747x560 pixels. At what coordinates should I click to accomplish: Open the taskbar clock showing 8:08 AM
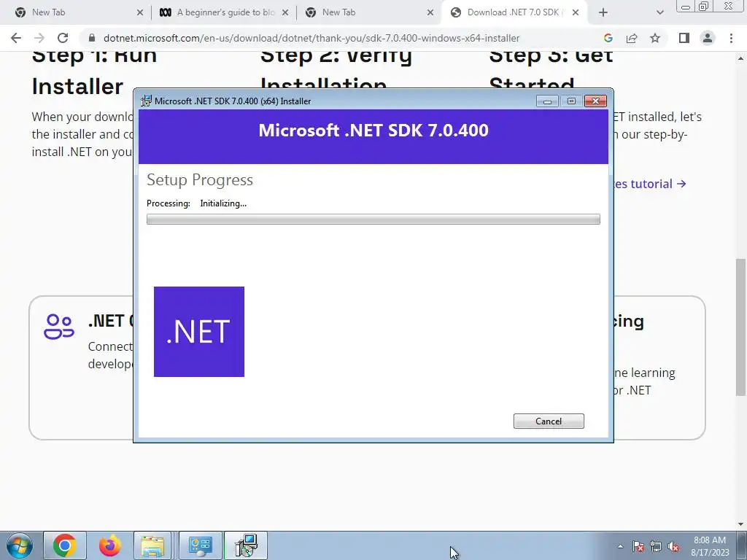pos(710,546)
